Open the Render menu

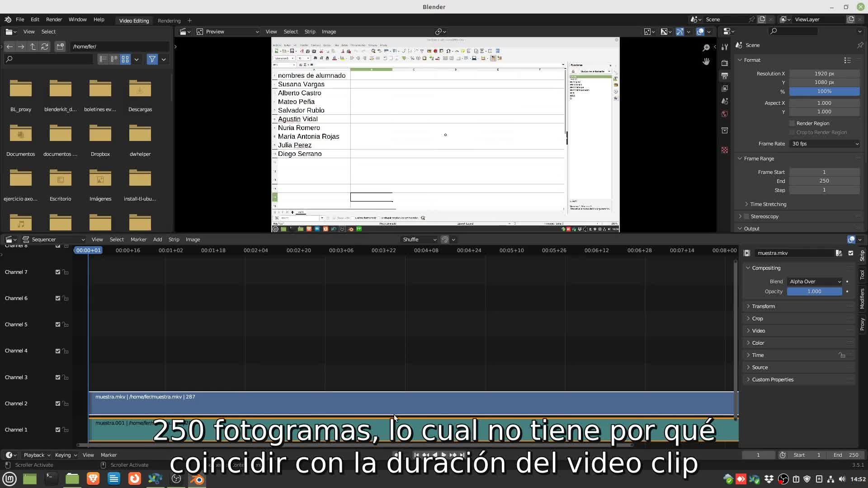pyautogui.click(x=54, y=19)
